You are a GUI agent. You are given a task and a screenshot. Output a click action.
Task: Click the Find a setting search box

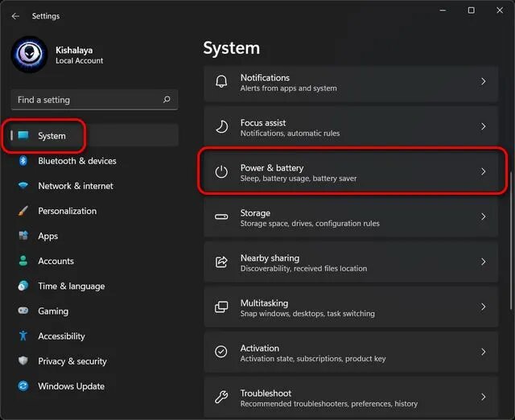click(95, 100)
